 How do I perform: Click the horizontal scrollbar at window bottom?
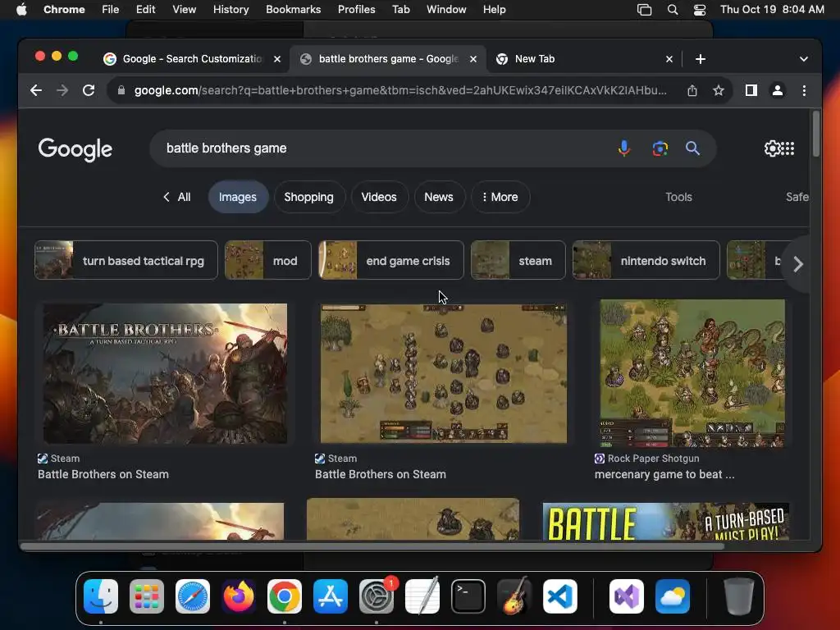point(372,546)
